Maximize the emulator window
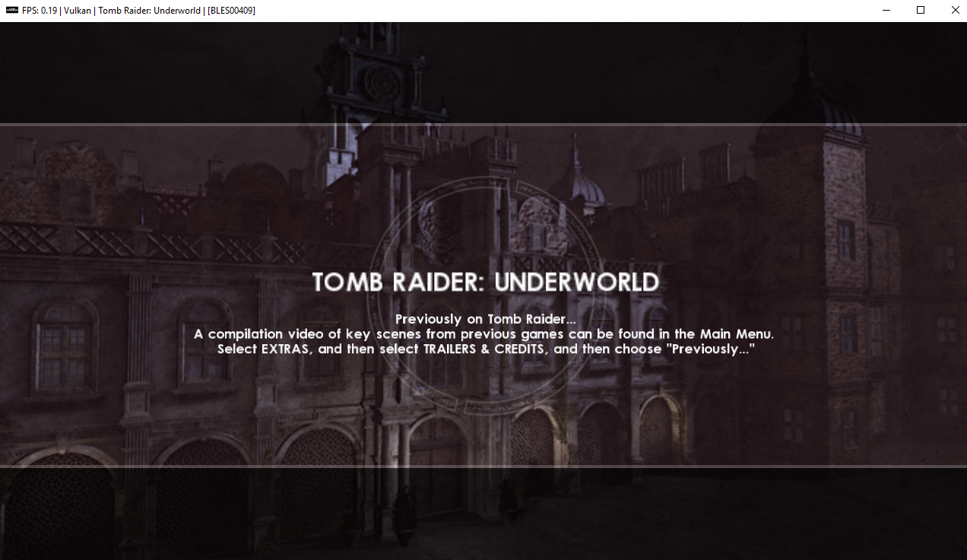 point(921,10)
